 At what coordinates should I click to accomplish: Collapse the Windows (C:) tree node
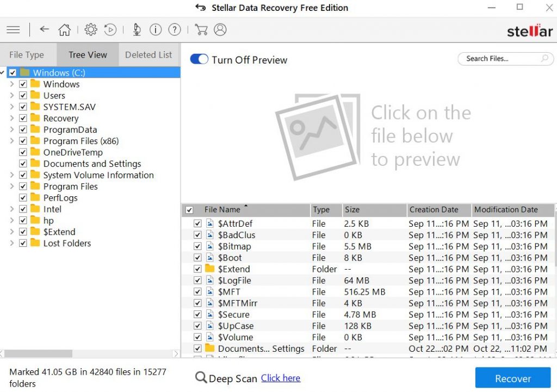(3, 72)
